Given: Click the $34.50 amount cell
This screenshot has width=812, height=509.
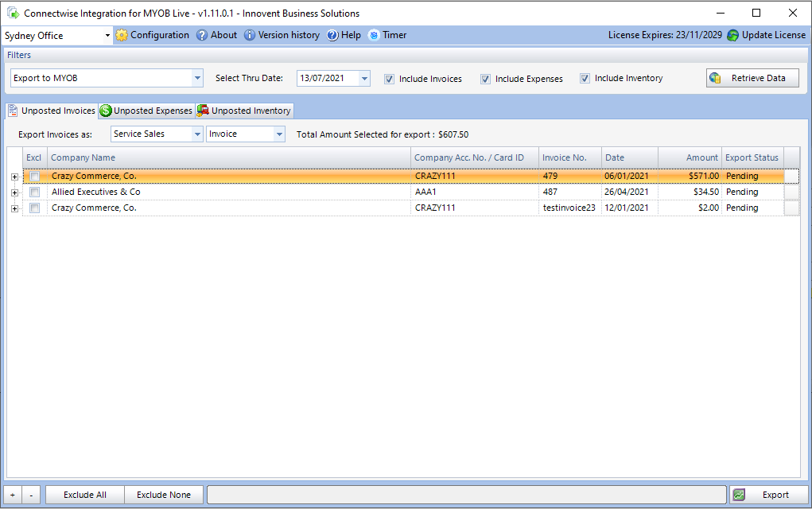Looking at the screenshot, I should coord(690,192).
